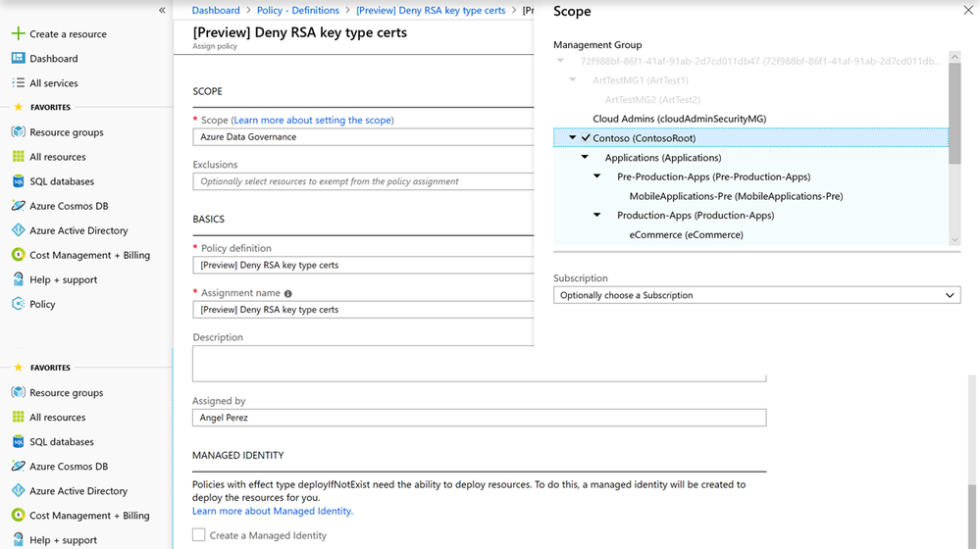Viewport: 980px width, 549px height.
Task: Collapse the Production-Apps node arrow
Action: coord(596,215)
